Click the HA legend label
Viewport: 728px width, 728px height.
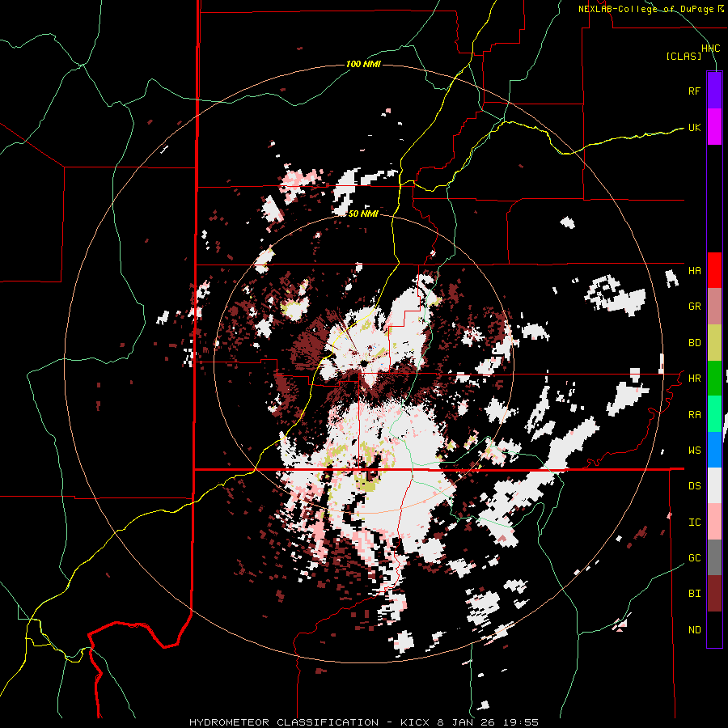click(x=694, y=271)
